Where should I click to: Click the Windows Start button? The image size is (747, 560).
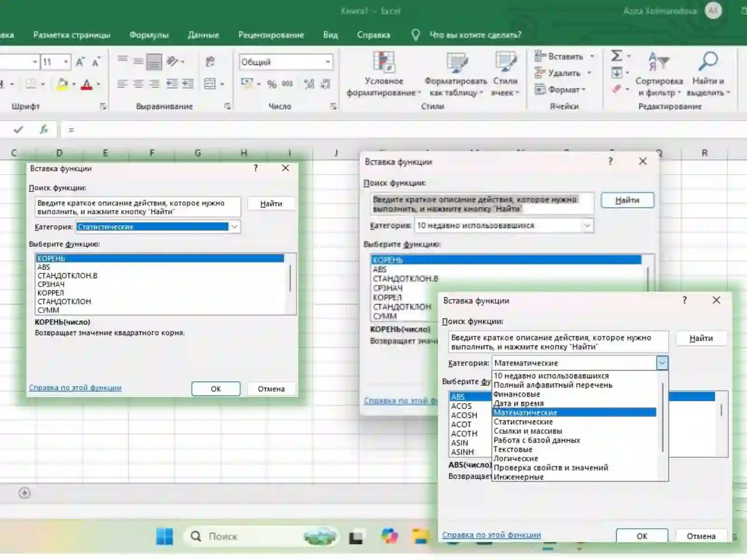(x=164, y=537)
